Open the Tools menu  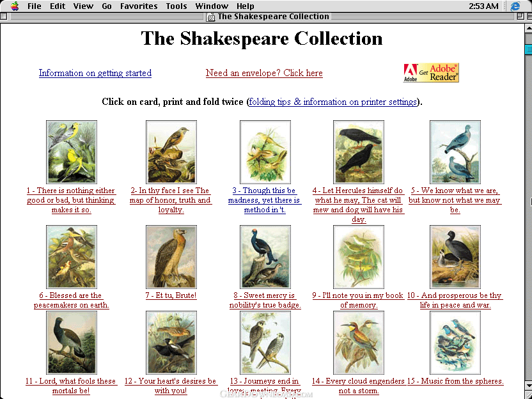pos(176,6)
